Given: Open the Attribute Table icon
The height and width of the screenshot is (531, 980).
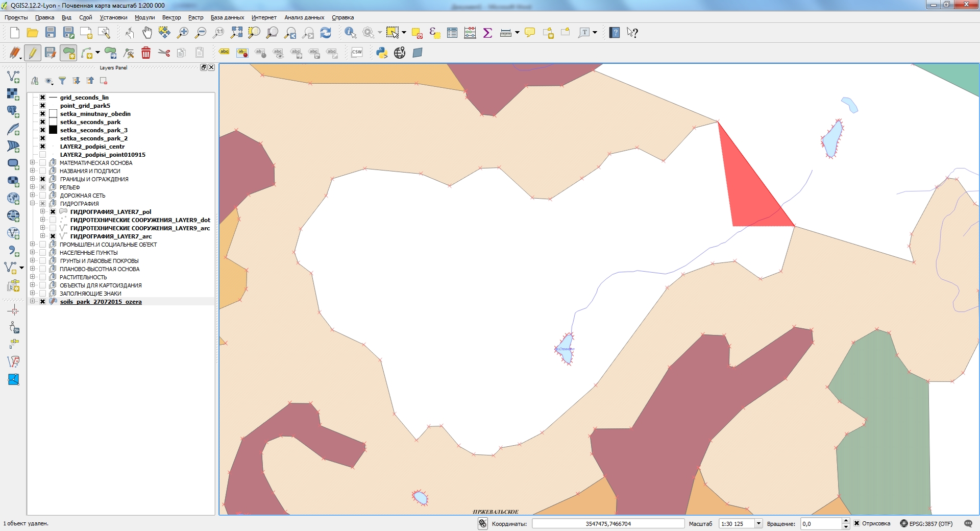Looking at the screenshot, I should click(x=452, y=32).
